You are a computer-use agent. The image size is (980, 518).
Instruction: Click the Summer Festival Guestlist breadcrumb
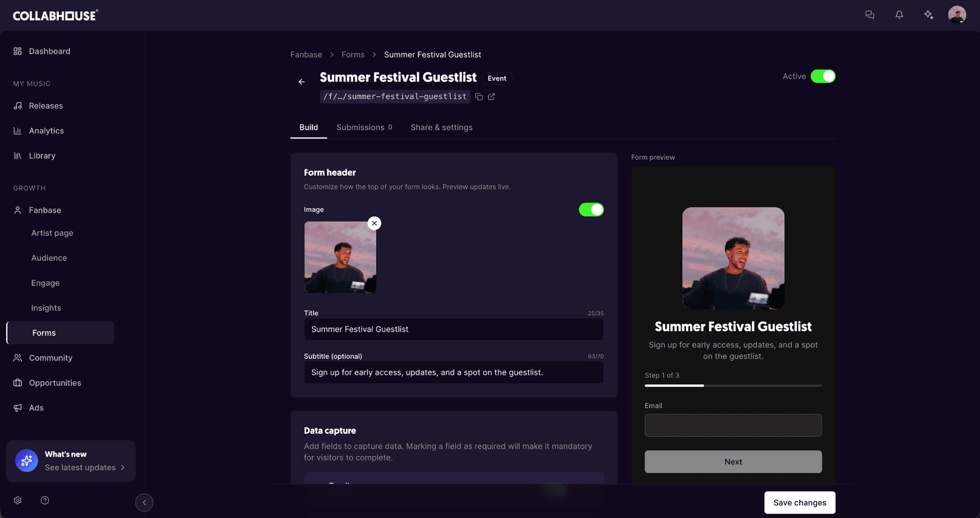point(432,54)
